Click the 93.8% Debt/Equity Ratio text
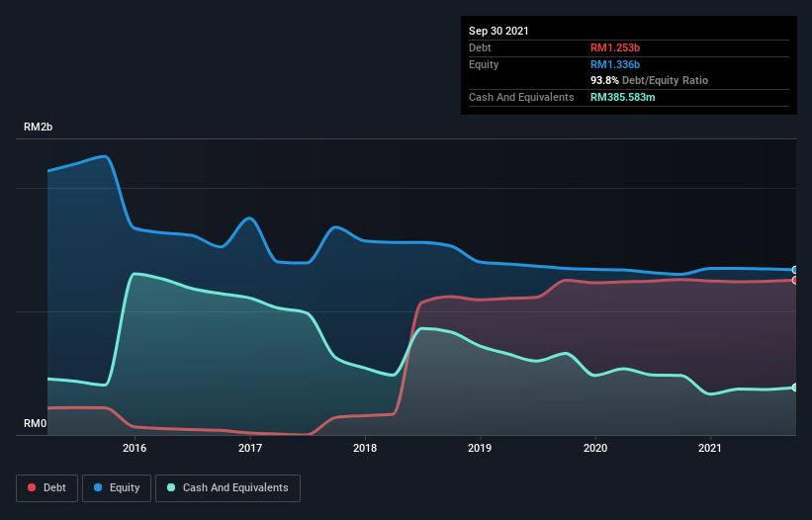 coord(650,80)
